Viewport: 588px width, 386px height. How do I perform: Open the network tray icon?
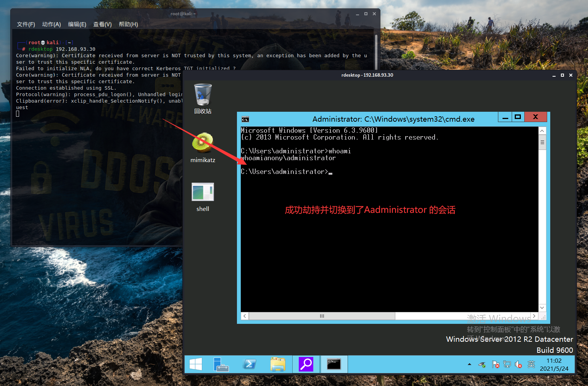507,365
